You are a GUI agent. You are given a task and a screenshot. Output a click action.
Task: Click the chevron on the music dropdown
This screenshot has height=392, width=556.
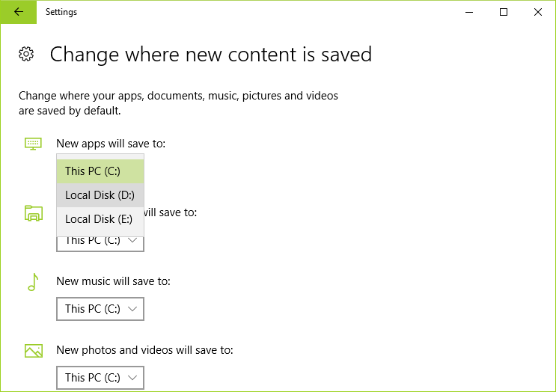[x=132, y=309]
